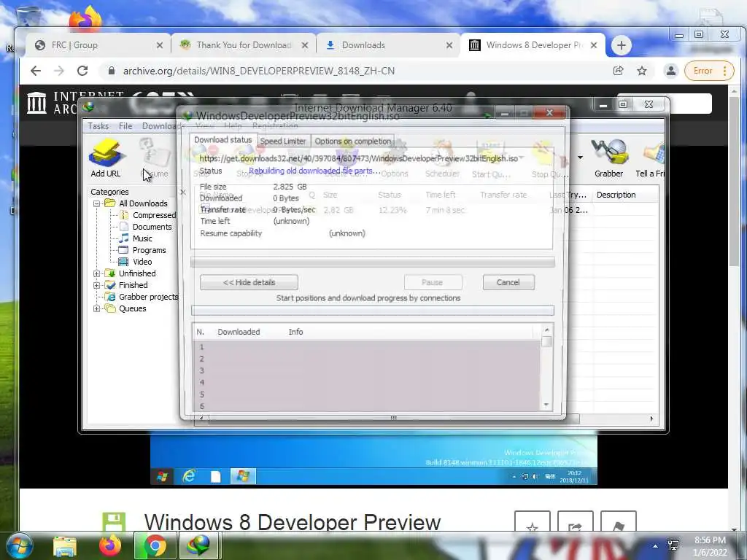
Task: Cancel the ISO download
Action: [508, 282]
